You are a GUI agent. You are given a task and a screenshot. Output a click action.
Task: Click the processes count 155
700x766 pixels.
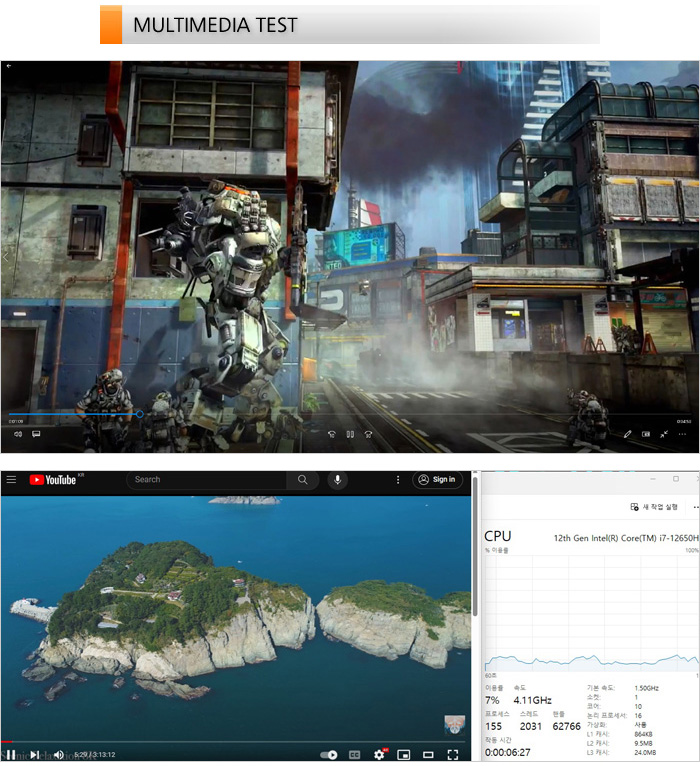[493, 726]
